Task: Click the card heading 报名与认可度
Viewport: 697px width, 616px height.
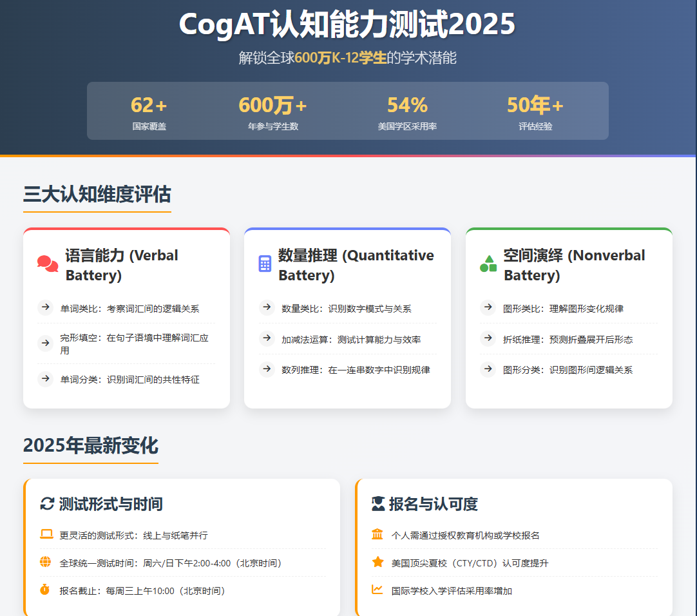Action: pos(434,504)
